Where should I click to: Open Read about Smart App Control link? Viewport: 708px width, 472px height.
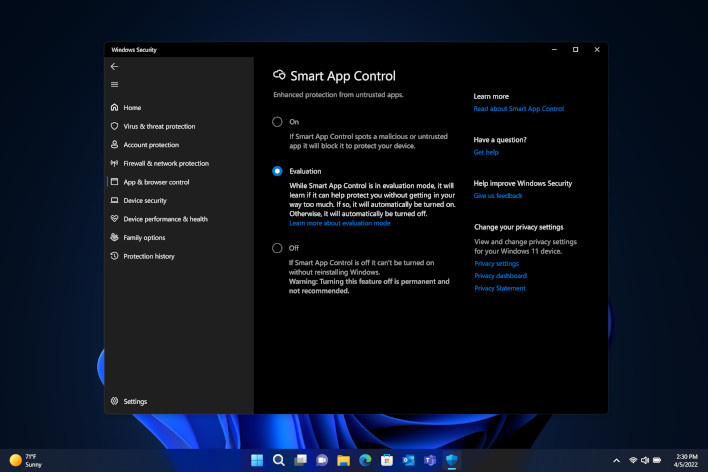(518, 108)
